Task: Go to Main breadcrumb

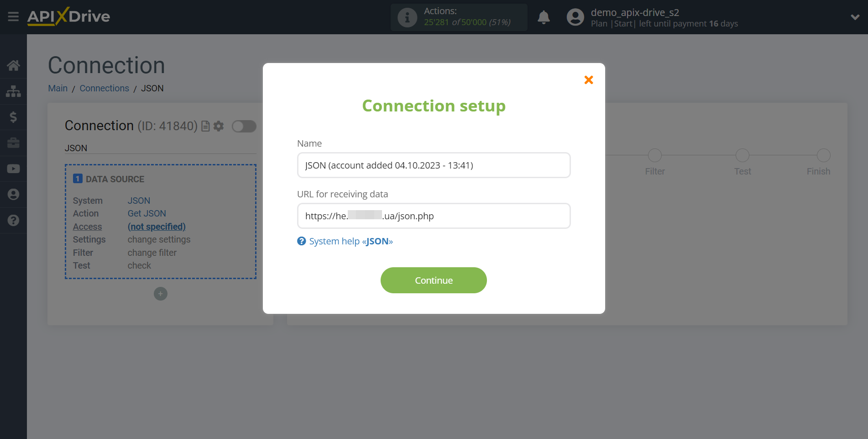Action: click(x=58, y=88)
